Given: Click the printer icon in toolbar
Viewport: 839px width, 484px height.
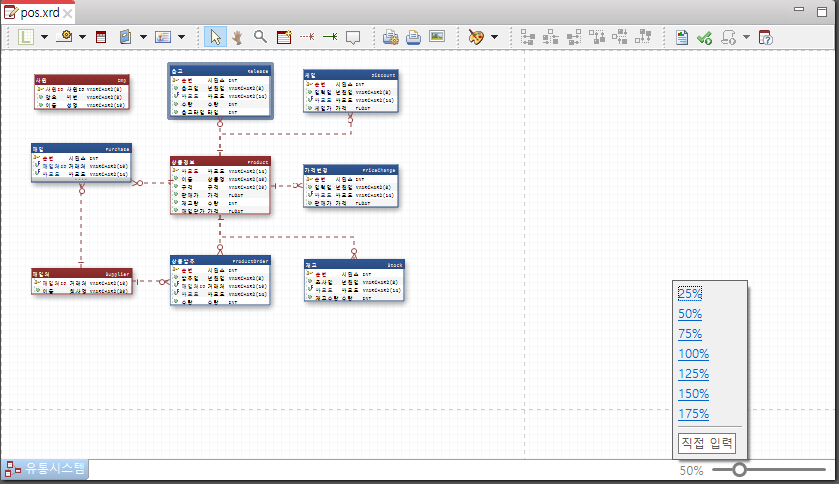Looking at the screenshot, I should 413,37.
